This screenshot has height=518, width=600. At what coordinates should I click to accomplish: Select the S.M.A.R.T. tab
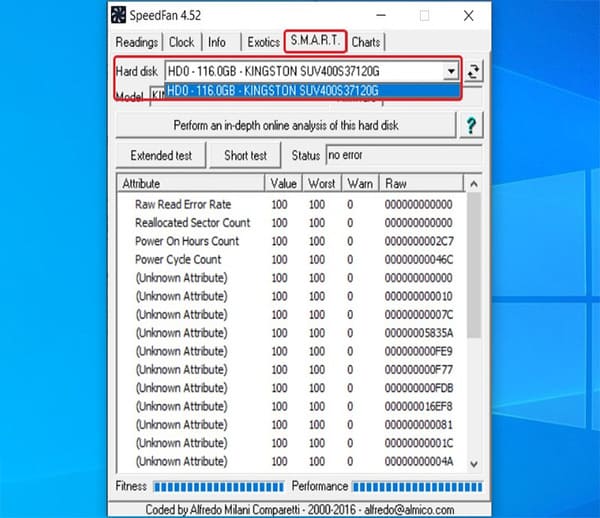click(315, 41)
